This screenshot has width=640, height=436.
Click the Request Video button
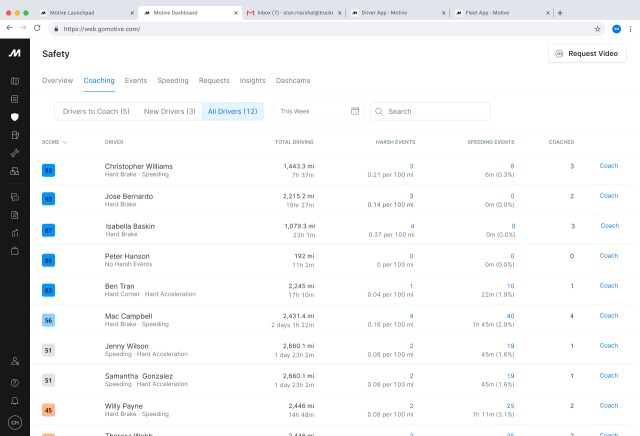(587, 53)
